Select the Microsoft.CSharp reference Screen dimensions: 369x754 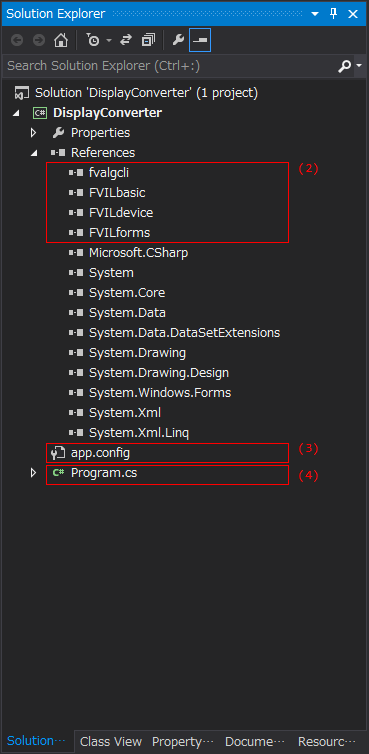139,252
